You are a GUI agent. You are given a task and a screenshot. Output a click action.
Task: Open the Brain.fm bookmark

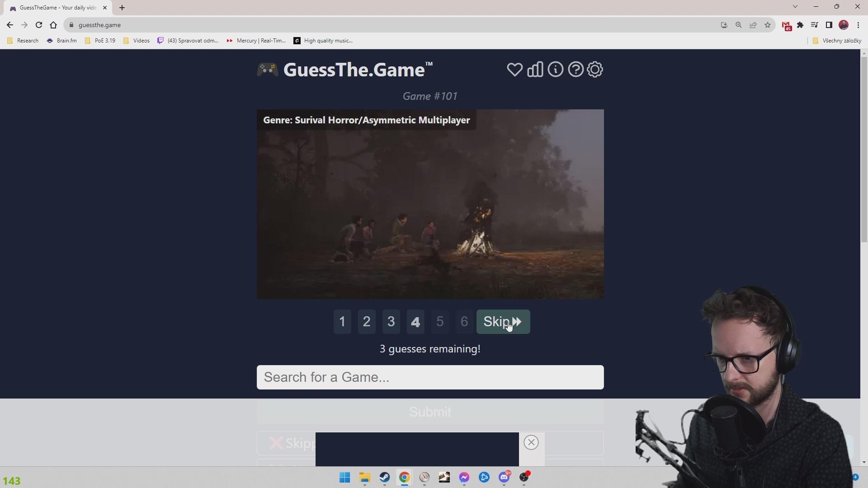62,41
